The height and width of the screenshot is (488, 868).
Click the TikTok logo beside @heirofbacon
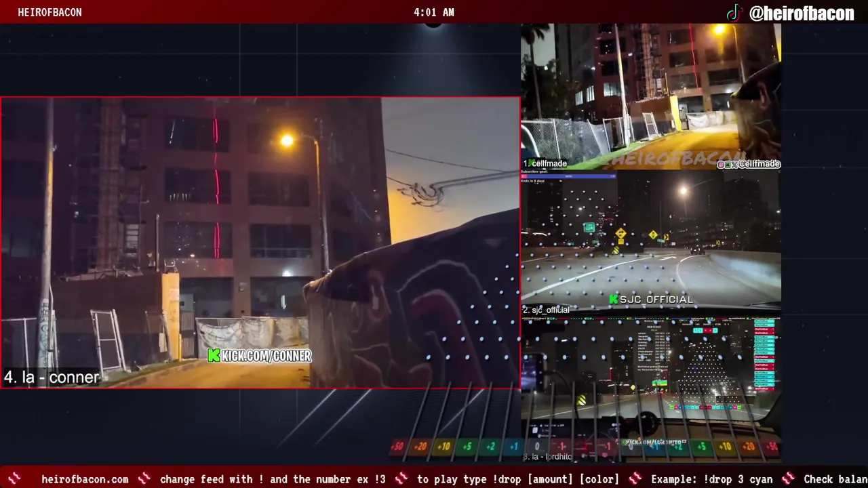[x=734, y=12]
